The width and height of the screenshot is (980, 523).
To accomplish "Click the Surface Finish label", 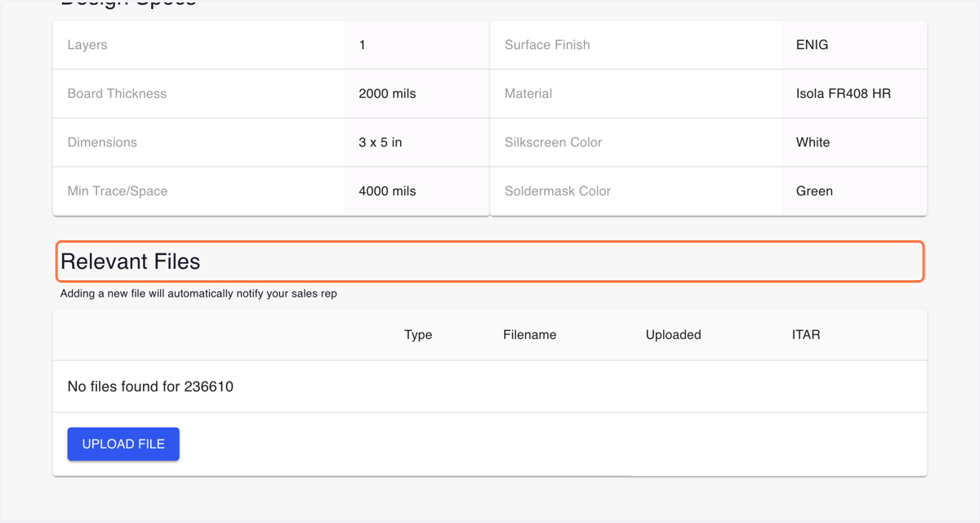I will [x=547, y=45].
